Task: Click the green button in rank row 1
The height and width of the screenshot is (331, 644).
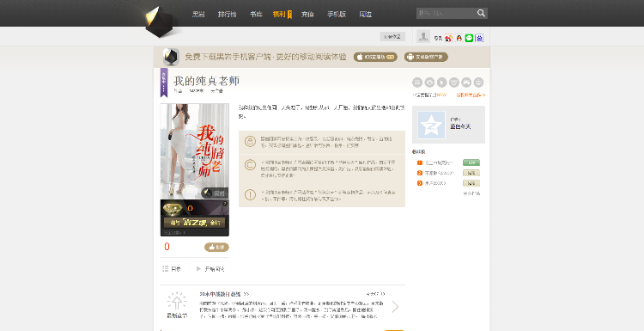Action: [x=471, y=162]
